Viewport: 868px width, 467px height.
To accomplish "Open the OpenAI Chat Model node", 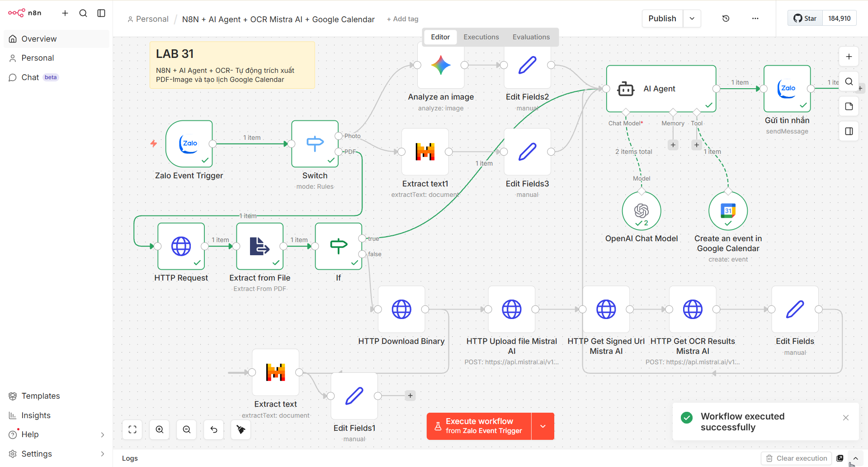I will pos(641,211).
